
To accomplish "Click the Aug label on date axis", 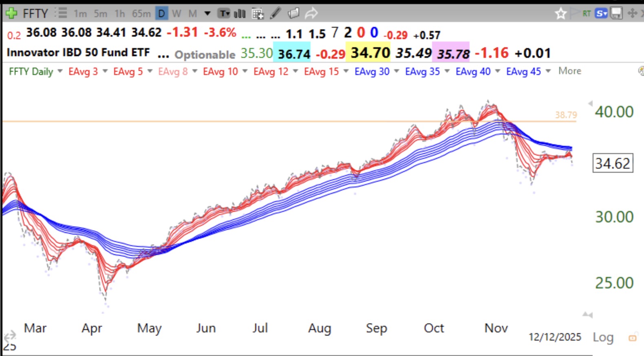I will (x=320, y=328).
